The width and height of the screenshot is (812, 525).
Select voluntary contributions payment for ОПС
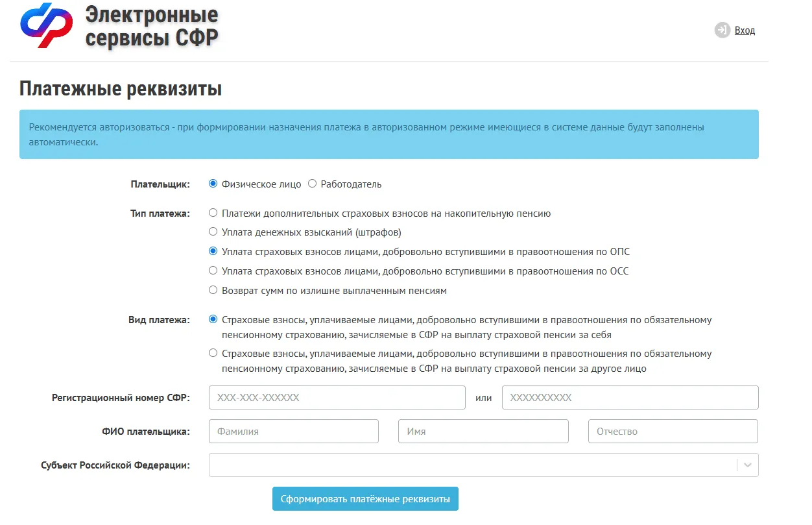[213, 251]
